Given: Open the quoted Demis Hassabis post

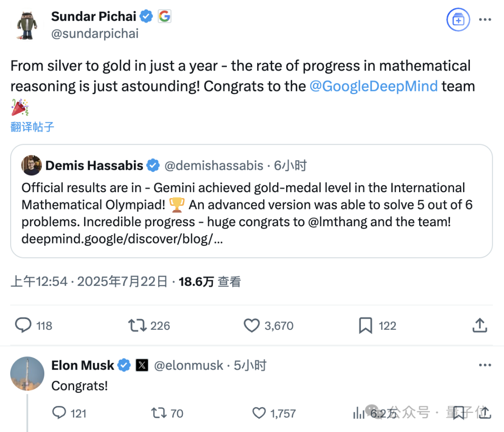Looking at the screenshot, I should [x=251, y=205].
